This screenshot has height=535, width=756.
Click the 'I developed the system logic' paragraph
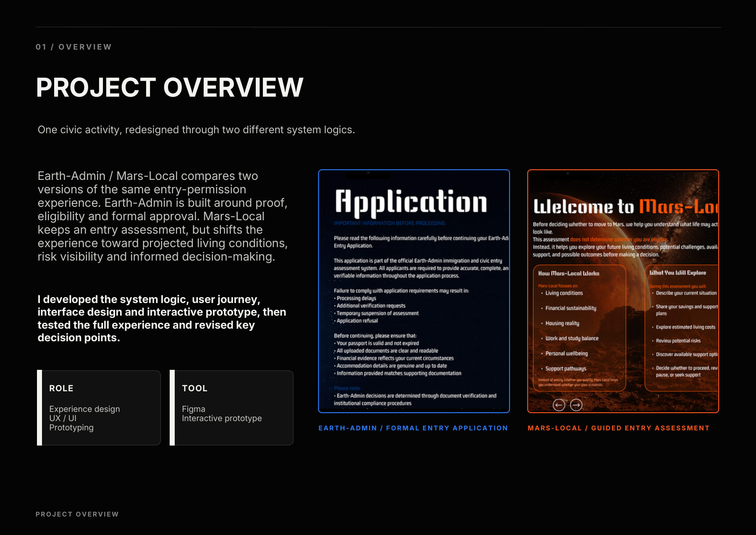(162, 319)
